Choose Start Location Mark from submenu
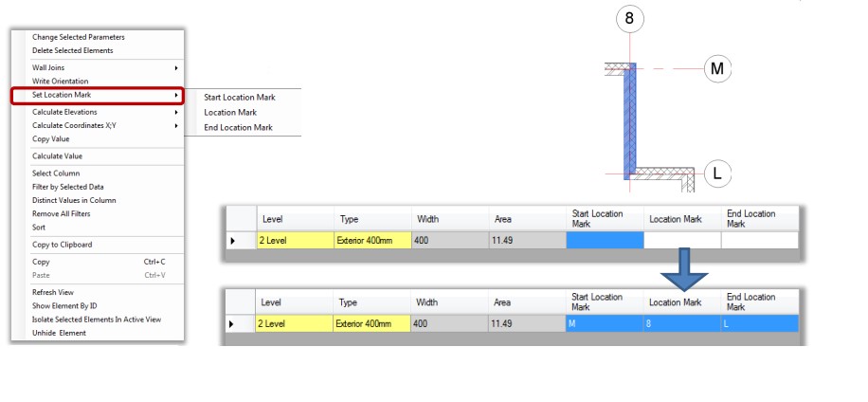The width and height of the screenshot is (868, 402). (240, 98)
